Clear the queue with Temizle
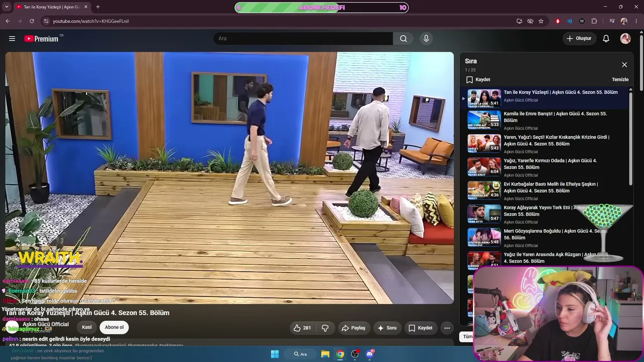 (620, 79)
